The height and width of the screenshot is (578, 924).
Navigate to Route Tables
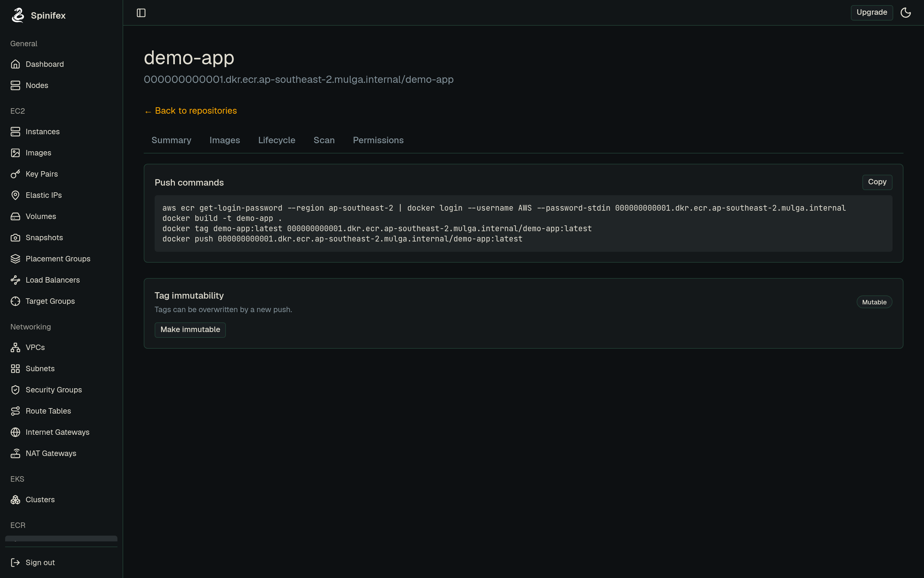[x=61, y=411]
